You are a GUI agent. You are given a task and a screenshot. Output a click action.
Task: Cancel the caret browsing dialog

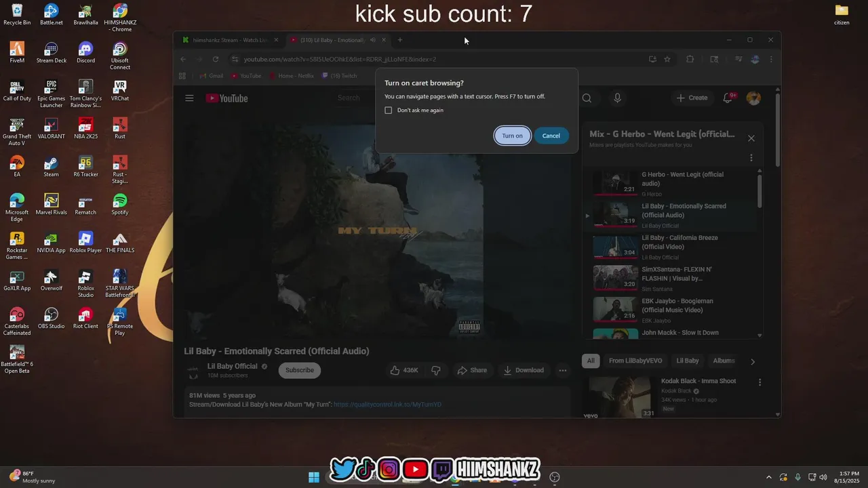coord(551,136)
